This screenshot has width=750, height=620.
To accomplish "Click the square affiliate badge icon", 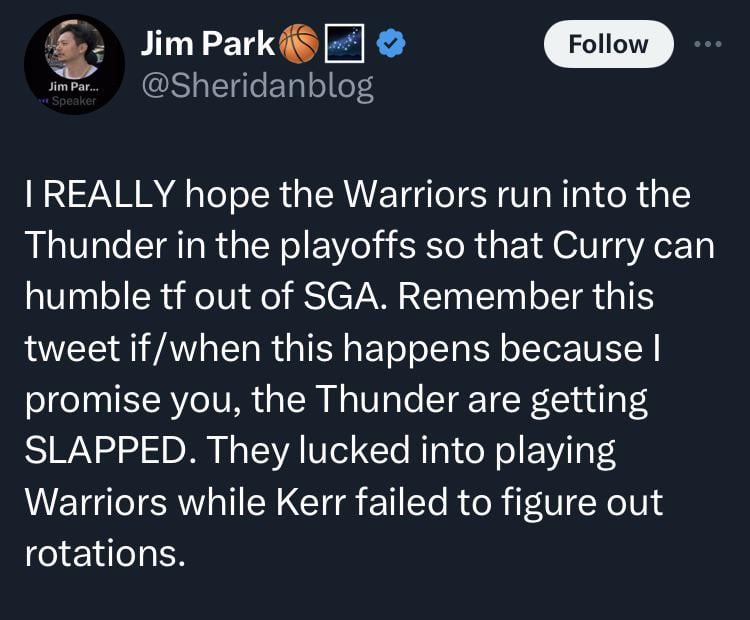I will [x=344, y=45].
